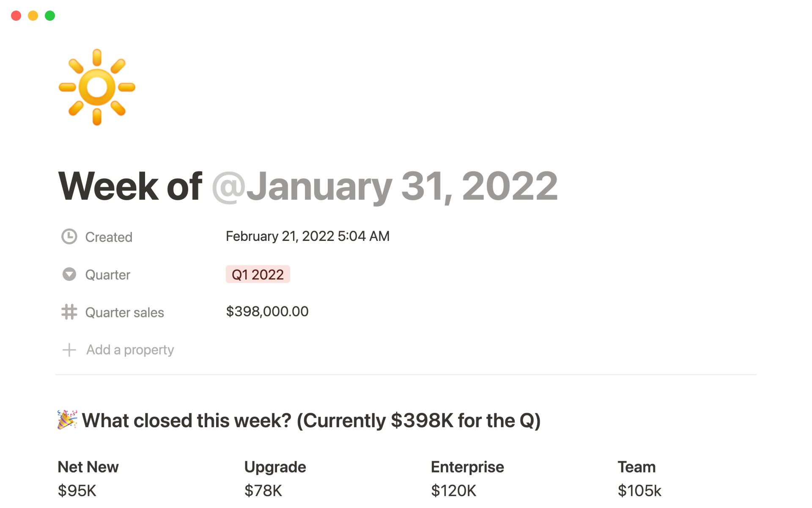Click the plus icon to add property
This screenshot has width=812, height=508.
[x=69, y=350]
